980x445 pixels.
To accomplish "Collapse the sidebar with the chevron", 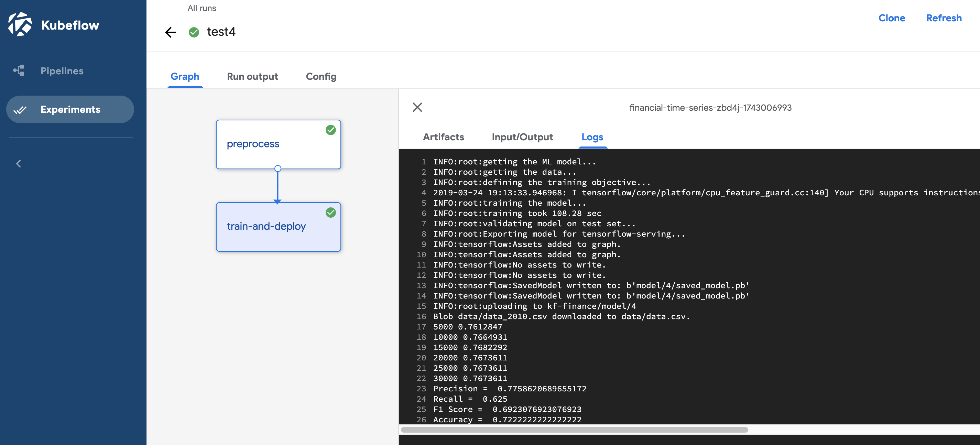I will point(18,164).
